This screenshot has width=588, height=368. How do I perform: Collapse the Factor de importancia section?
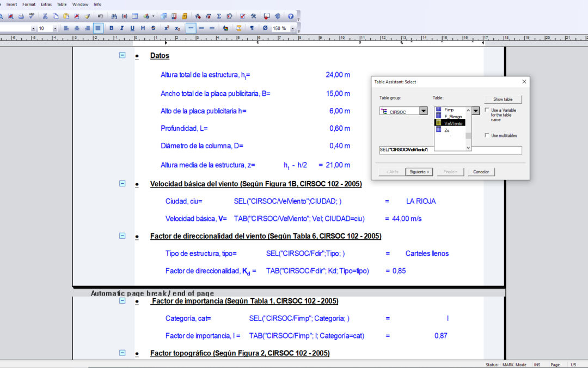[x=122, y=300]
